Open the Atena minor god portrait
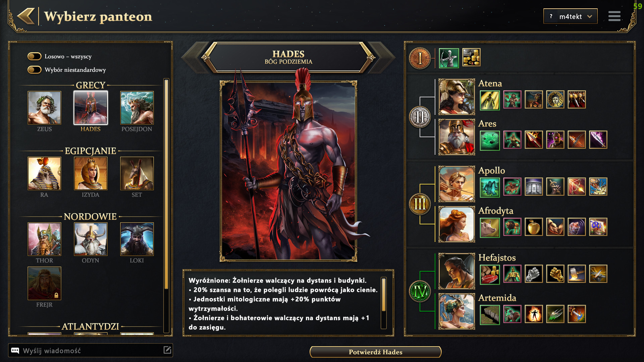644x362 pixels. point(457,97)
